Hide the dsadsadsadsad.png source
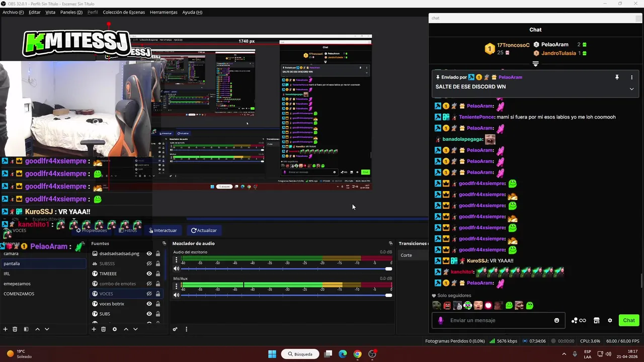The width and height of the screenshot is (644, 362). click(x=149, y=253)
